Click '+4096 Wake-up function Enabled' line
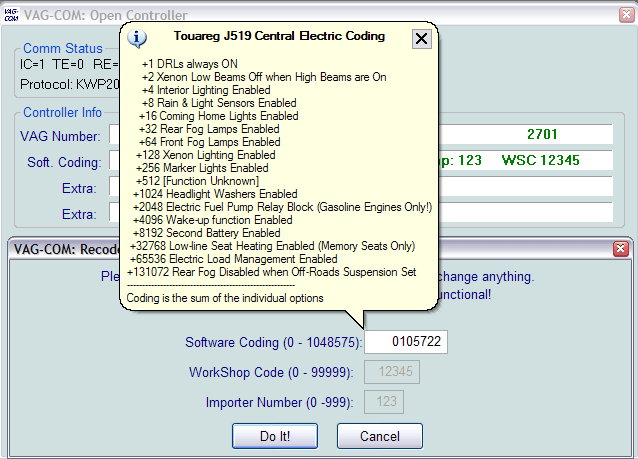The height and width of the screenshot is (459, 638). tap(212, 220)
